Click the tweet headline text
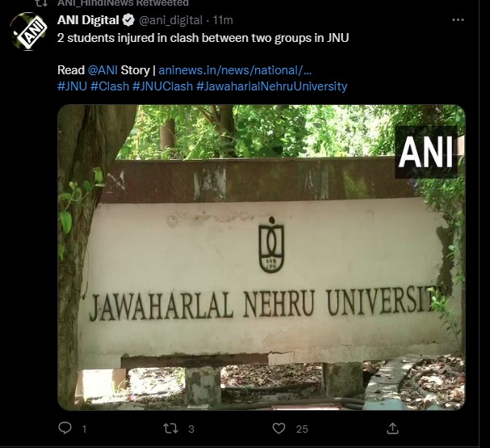490x448 pixels. coord(203,38)
